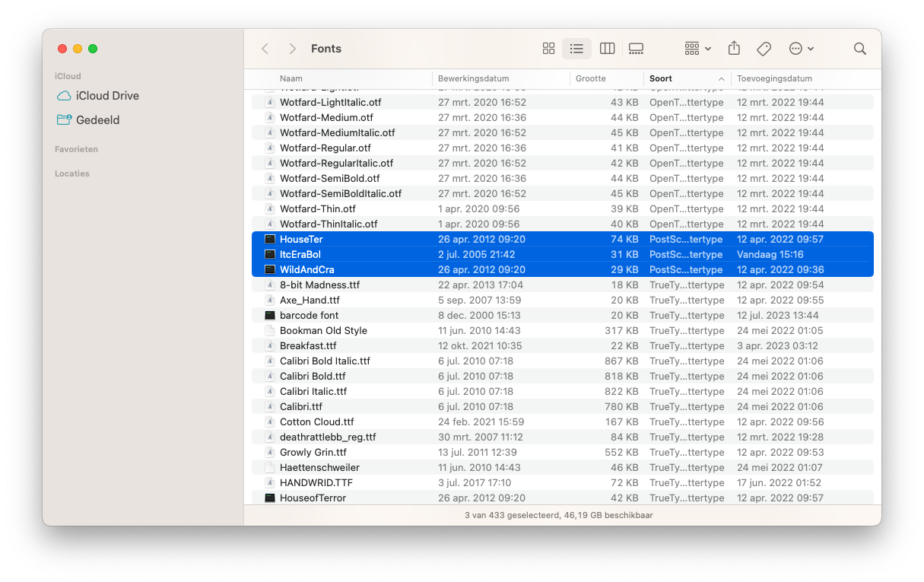Click the icon of Calibri.ttf
Viewport: 924px width, 582px height.
pos(269,406)
